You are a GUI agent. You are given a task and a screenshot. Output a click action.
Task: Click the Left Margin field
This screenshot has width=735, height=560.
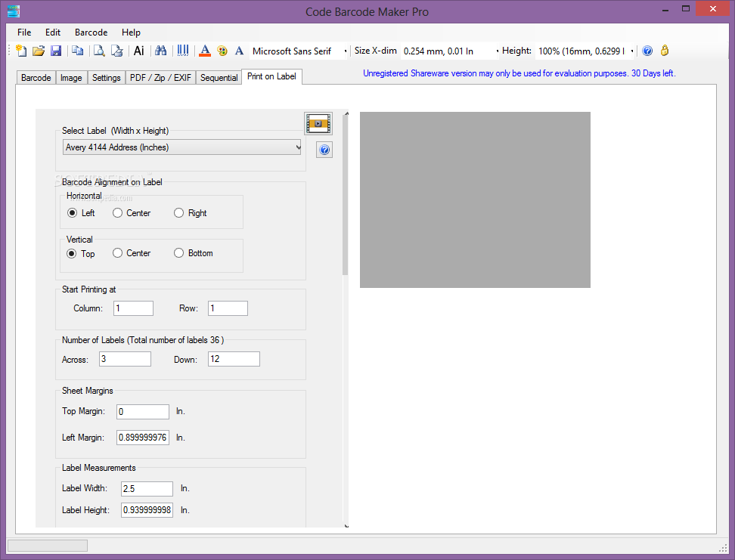(143, 438)
